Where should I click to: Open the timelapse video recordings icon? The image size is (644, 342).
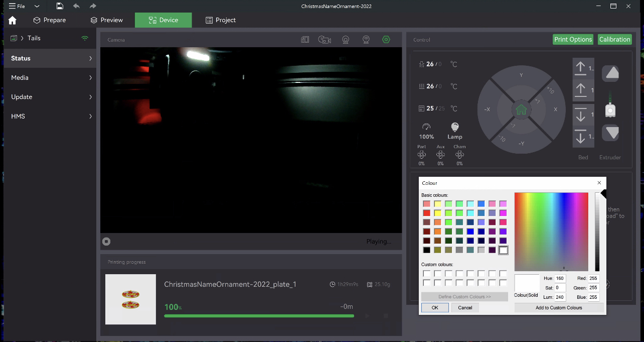(325, 39)
